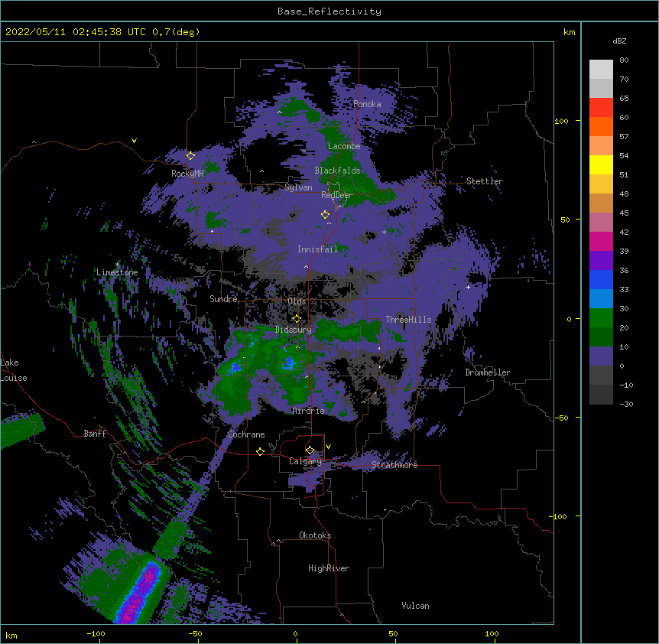Click the Sylvan label
This screenshot has height=644, width=659.
pos(298,187)
